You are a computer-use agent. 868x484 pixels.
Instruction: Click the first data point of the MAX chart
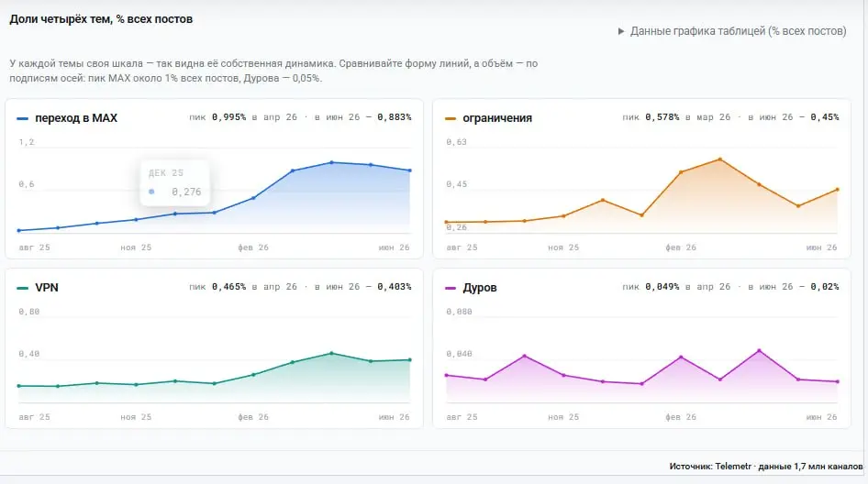[x=19, y=230]
